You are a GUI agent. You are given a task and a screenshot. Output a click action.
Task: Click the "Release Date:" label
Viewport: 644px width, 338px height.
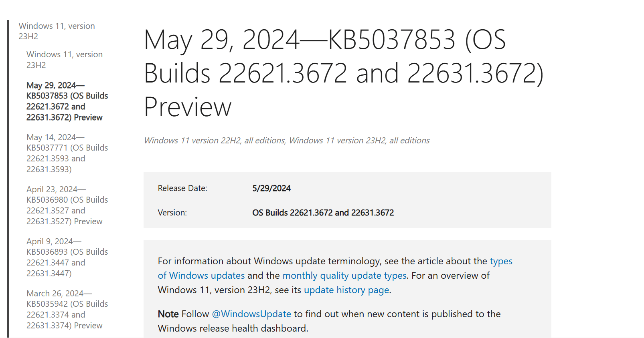pyautogui.click(x=183, y=188)
